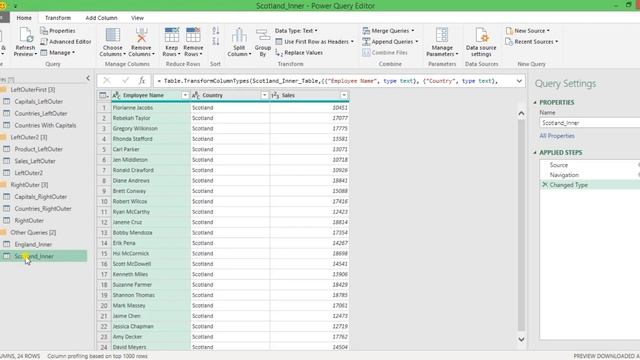The width and height of the screenshot is (640, 360).
Task: Open Data Type: Text dropdown
Action: coord(296,31)
